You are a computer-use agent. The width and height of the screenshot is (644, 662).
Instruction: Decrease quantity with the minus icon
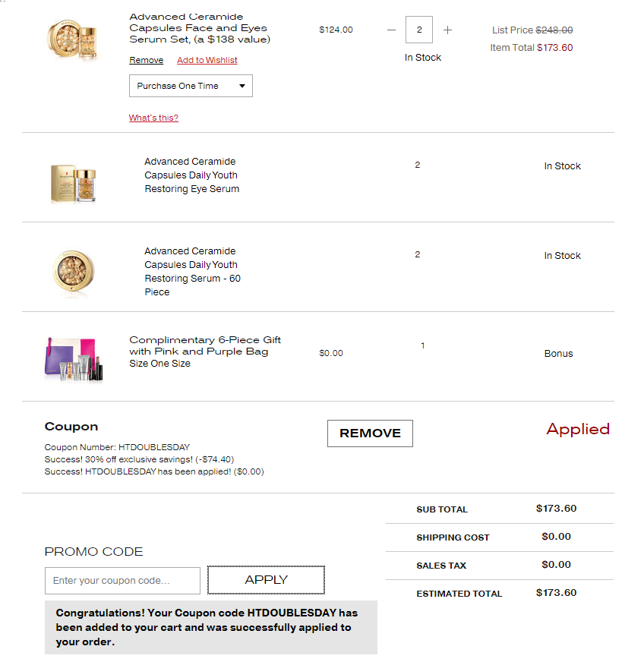tap(391, 30)
